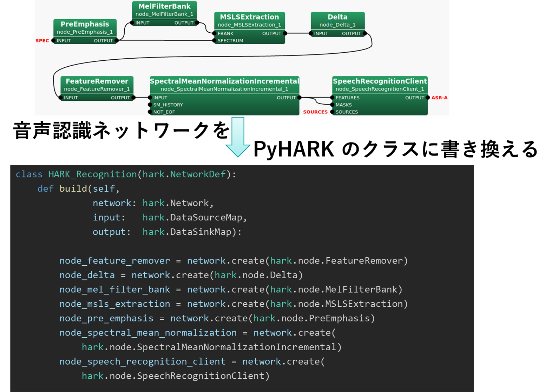
Task: Select the SM_HISTORY port terminal
Action: (x=150, y=105)
